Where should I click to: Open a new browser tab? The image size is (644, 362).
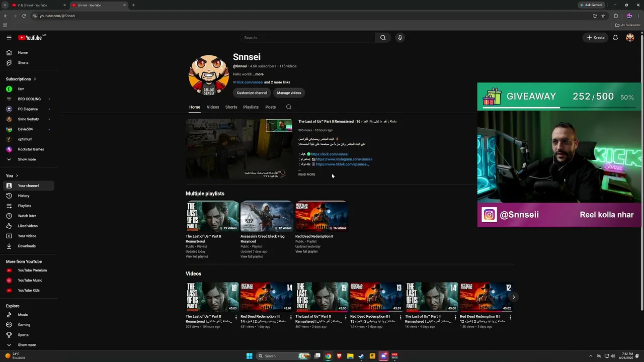[x=133, y=5]
